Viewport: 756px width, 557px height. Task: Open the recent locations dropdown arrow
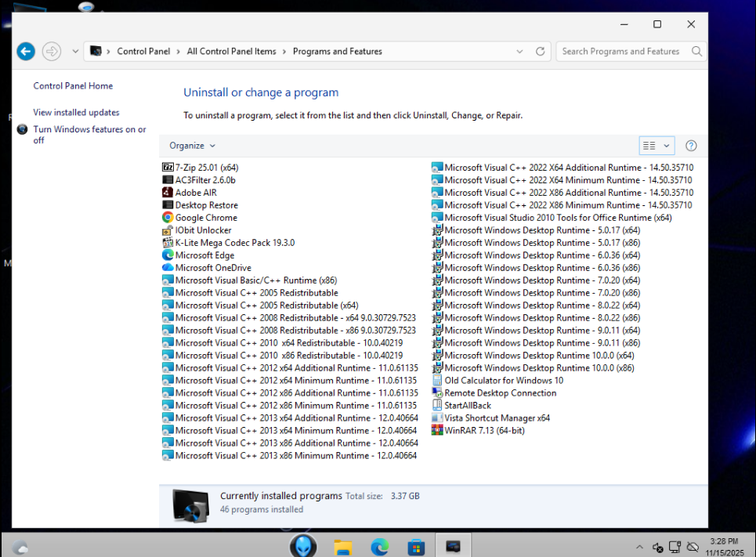coord(75,51)
